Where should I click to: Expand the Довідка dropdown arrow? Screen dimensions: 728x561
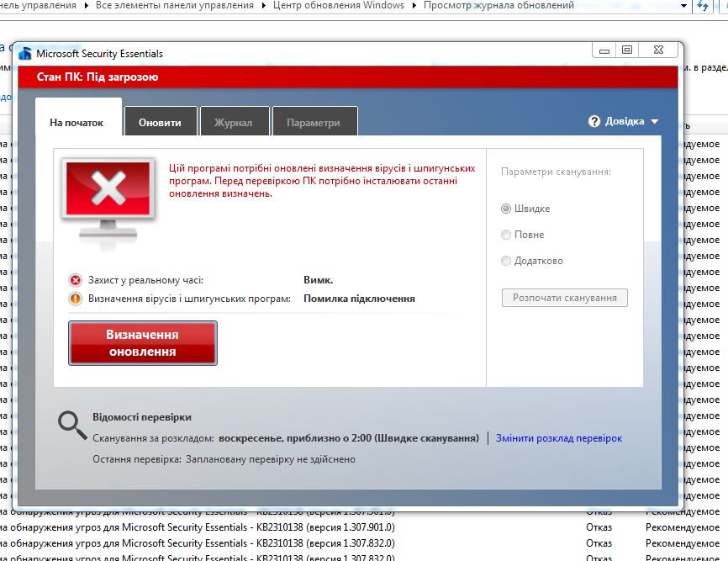coord(655,122)
